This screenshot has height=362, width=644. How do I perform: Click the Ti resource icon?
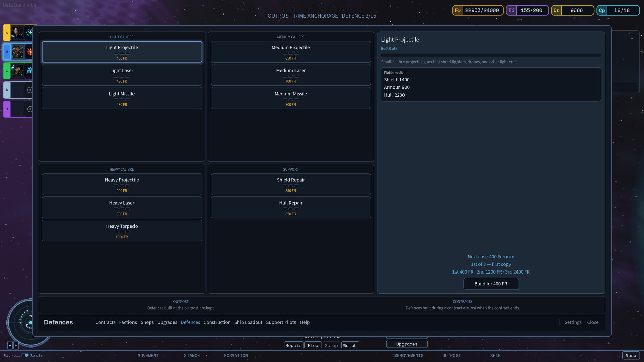[511, 10]
